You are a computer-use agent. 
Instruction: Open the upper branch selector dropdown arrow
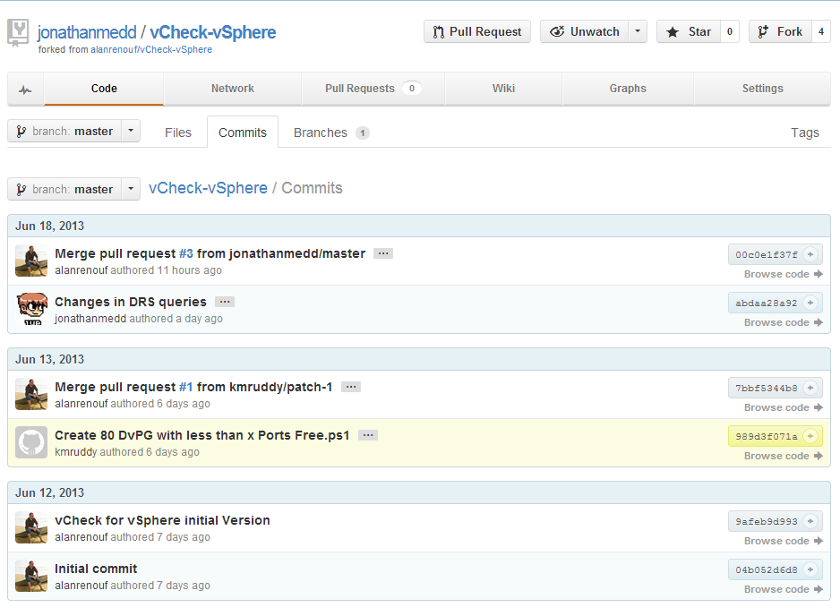131,132
